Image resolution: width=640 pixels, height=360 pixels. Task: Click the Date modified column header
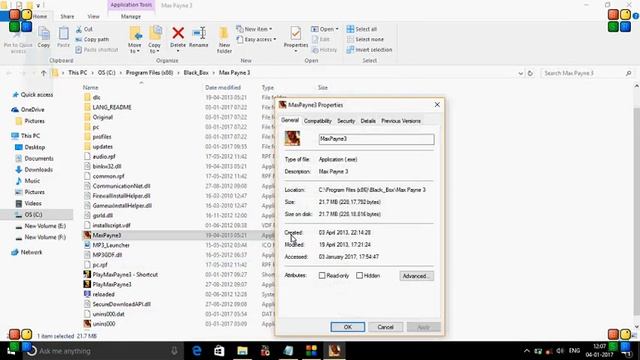(223, 87)
